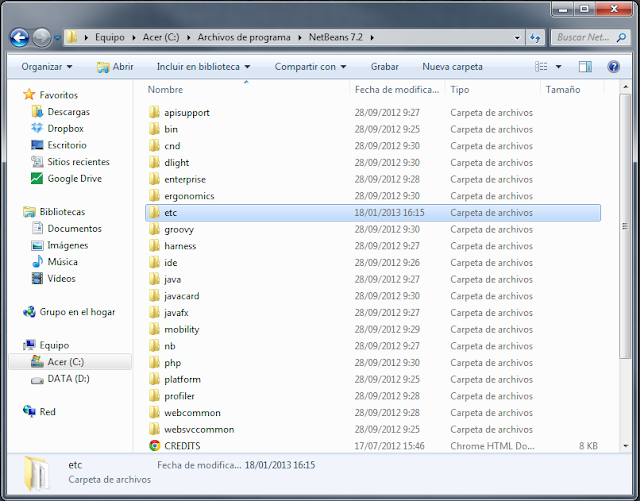Select the apisupport folder icon
Image resolution: width=640 pixels, height=501 pixels.
[x=154, y=112]
